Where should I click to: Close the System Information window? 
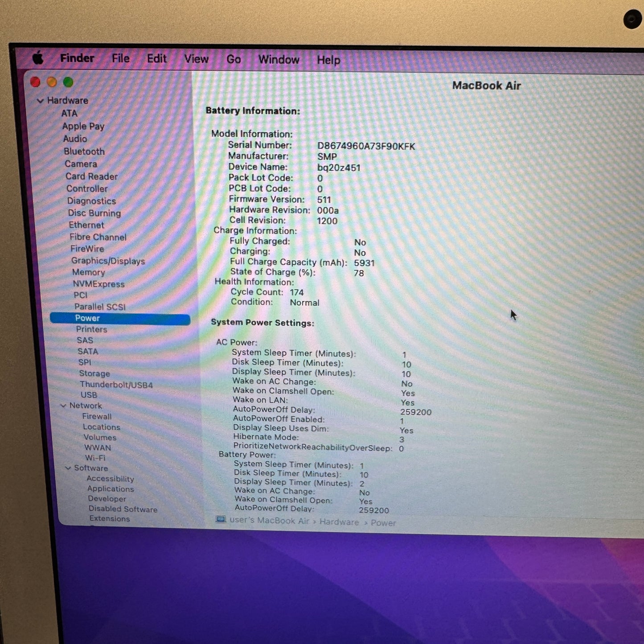pos(35,82)
